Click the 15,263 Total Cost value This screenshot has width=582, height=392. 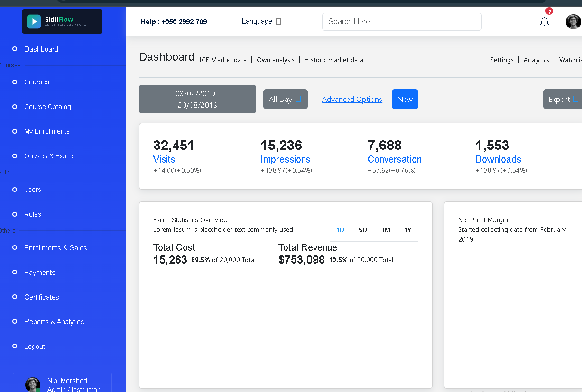point(170,260)
